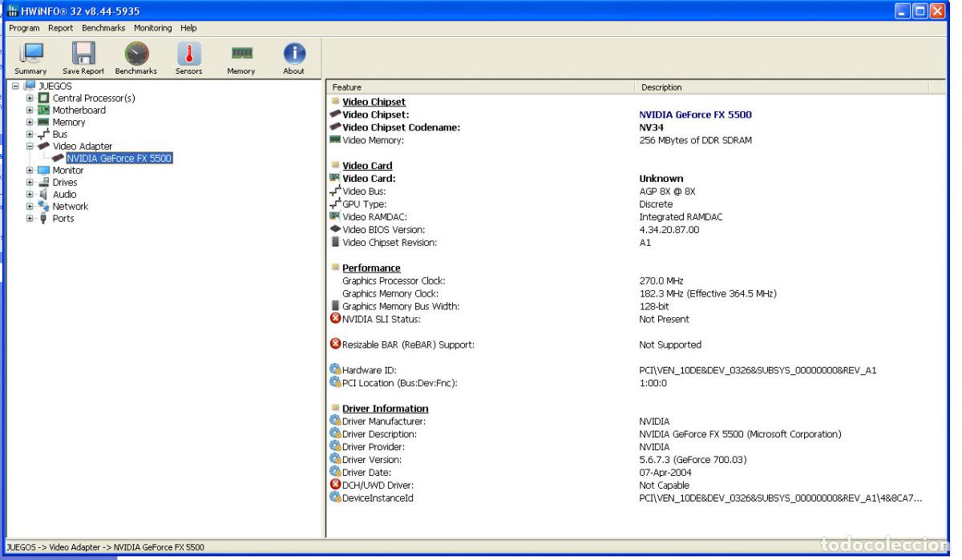Select the Network tree label
This screenshot has width=962, height=560.
pos(71,206)
